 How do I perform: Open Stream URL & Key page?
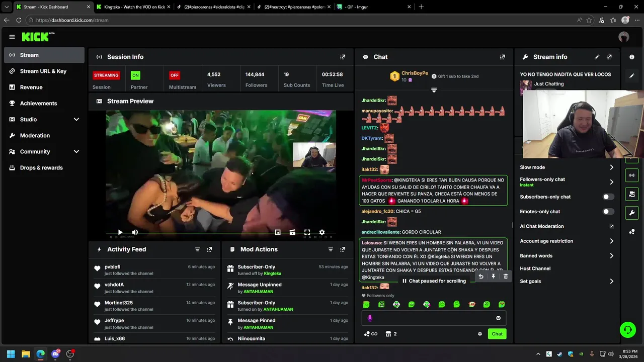44,71
